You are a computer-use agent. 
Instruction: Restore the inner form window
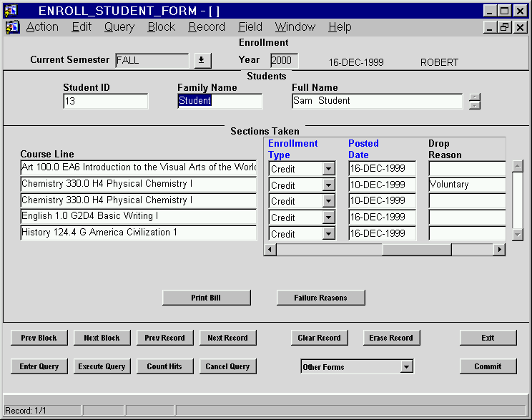point(504,27)
